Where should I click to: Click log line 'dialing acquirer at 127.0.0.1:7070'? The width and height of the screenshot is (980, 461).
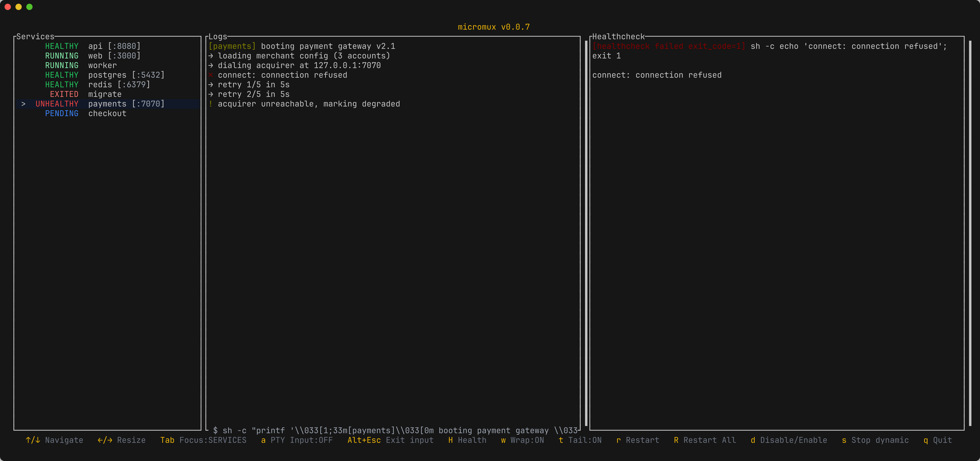point(294,65)
